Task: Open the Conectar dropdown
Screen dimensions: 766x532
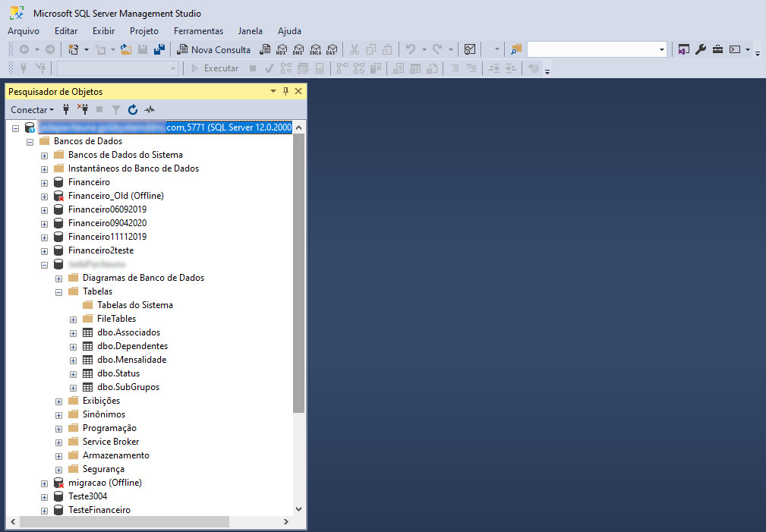Action: [x=32, y=110]
